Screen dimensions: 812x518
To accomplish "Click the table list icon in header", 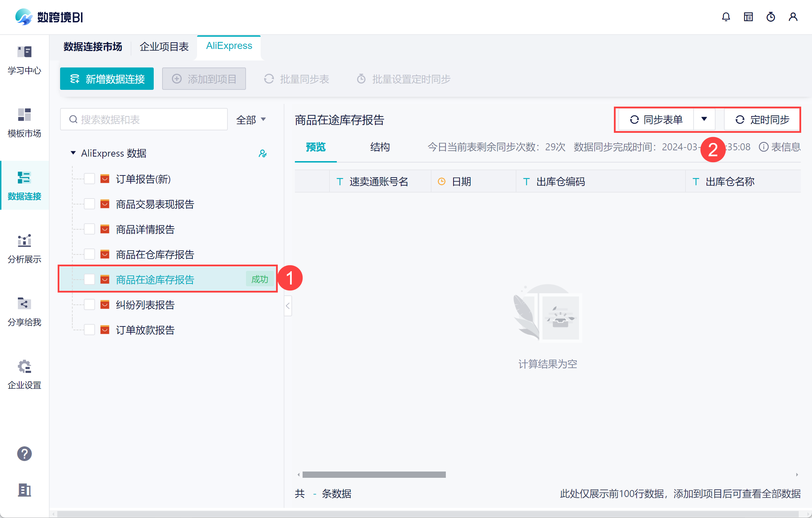I will click(x=748, y=17).
